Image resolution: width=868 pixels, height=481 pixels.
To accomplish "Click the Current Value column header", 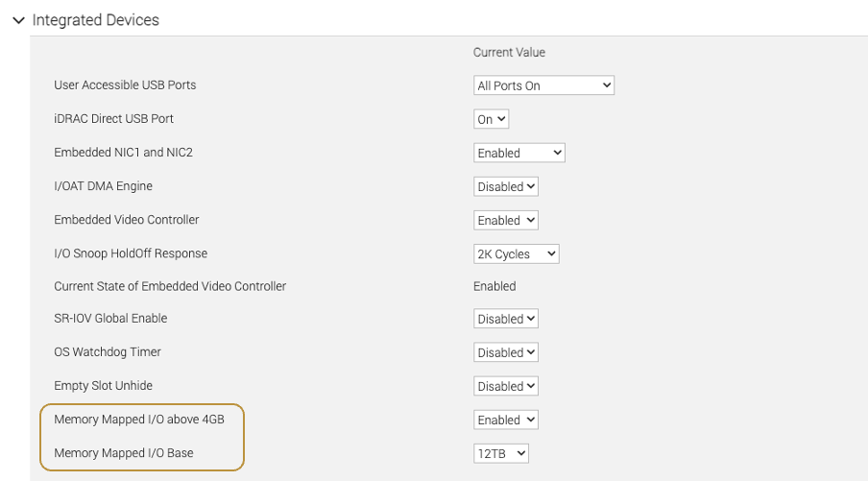I will coord(509,53).
